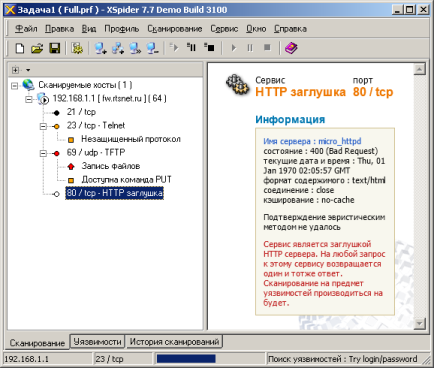Collapse the 23 / tcp Telnet node
Viewport: 434px width, 368px height.
pos(43,127)
